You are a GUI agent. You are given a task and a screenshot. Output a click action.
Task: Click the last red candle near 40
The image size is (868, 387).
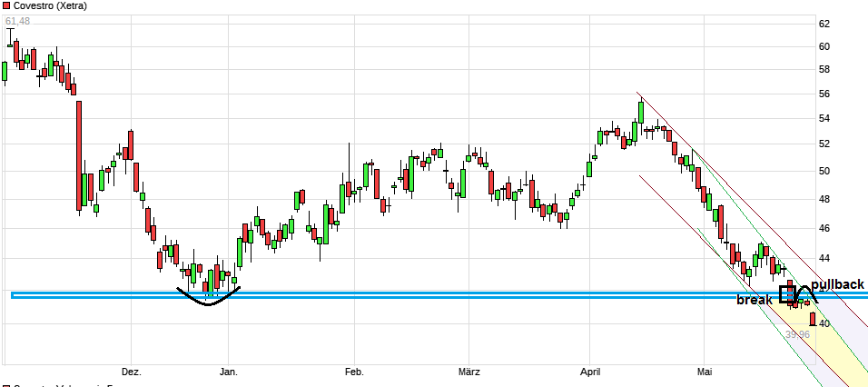click(813, 319)
